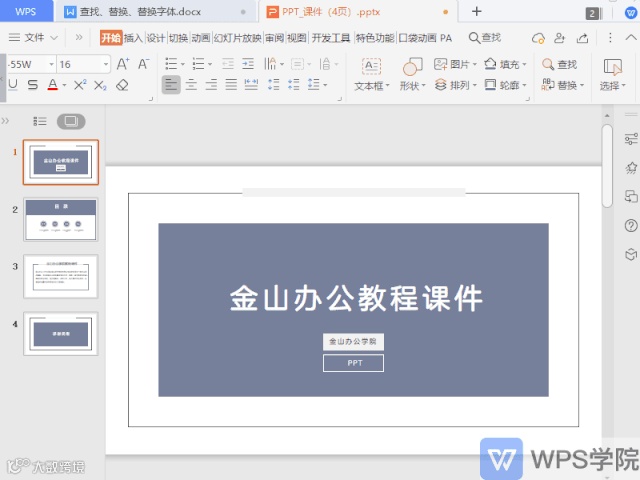Decrease paragraph indent
The width and height of the screenshot is (640, 480).
click(x=228, y=64)
